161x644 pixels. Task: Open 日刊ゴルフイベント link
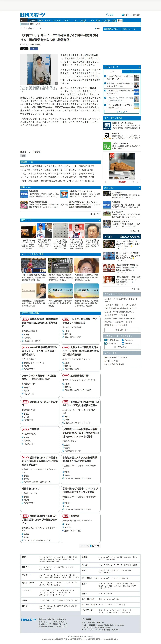112,361
